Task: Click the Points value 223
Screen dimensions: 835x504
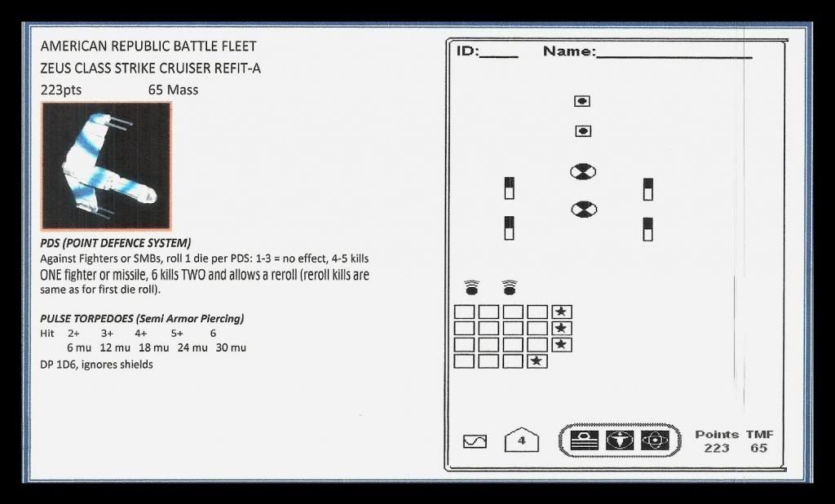Action: [718, 448]
